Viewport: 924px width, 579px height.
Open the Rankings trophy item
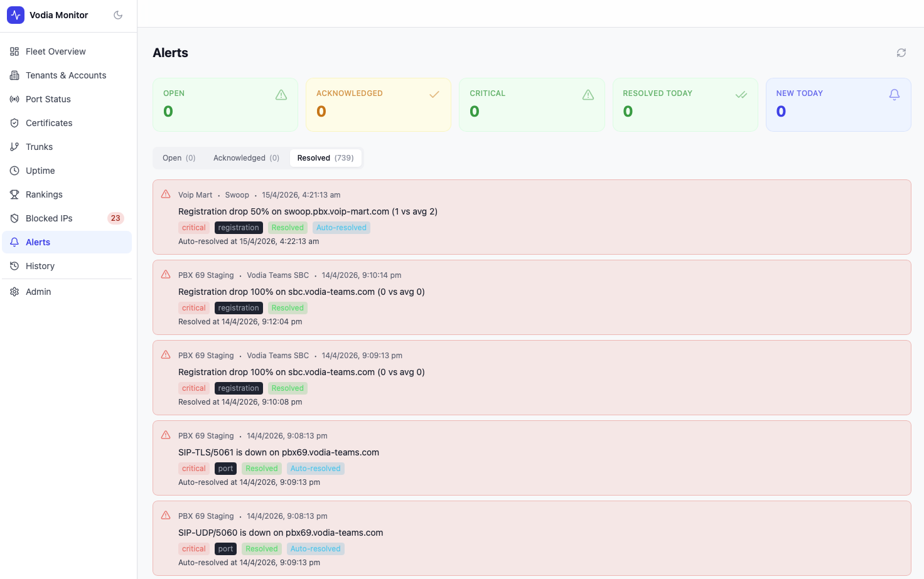(x=44, y=194)
